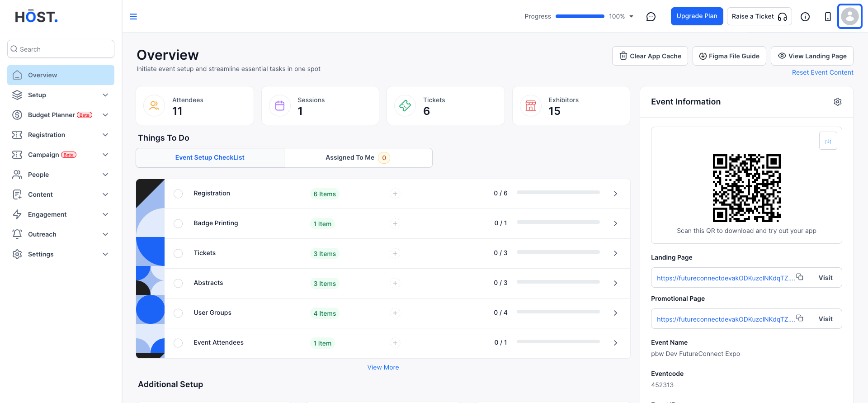This screenshot has width=868, height=403.
Task: Click the Search input field
Action: tap(61, 49)
